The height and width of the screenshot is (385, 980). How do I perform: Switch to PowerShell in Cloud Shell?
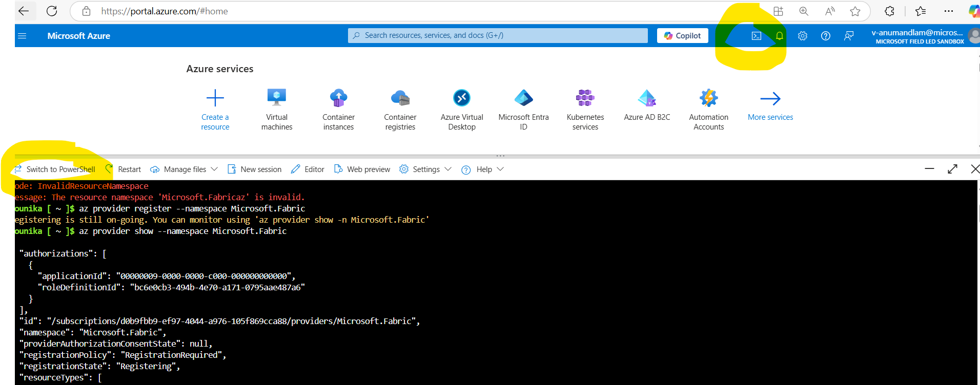click(x=55, y=169)
